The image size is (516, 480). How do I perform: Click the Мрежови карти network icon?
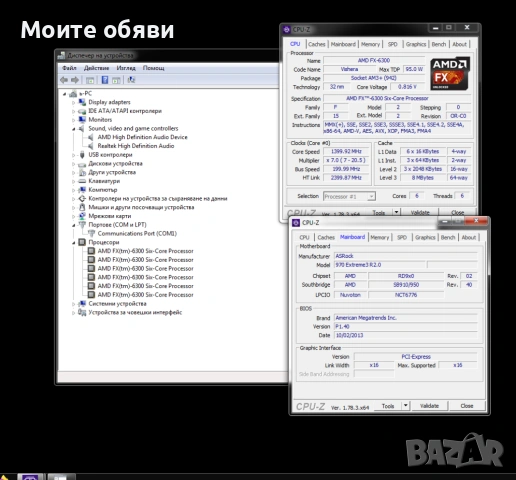pyautogui.click(x=82, y=216)
